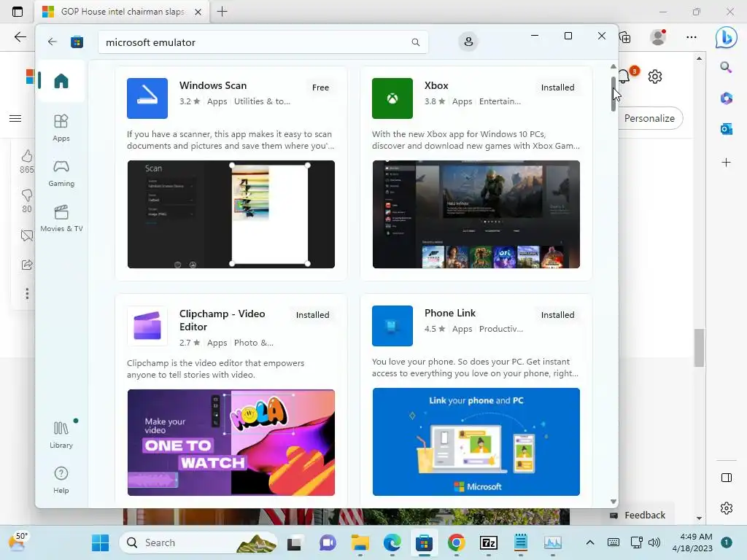Open Microsoft 365 icon in Edge sidebar
The image size is (747, 560).
[x=726, y=98]
